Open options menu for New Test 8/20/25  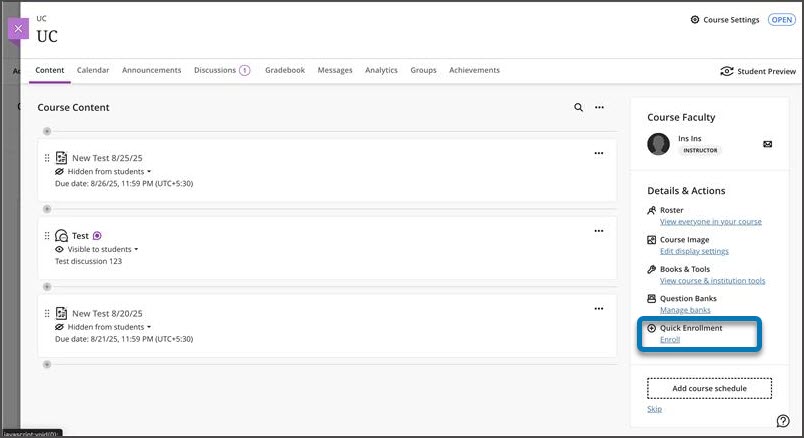(x=599, y=309)
